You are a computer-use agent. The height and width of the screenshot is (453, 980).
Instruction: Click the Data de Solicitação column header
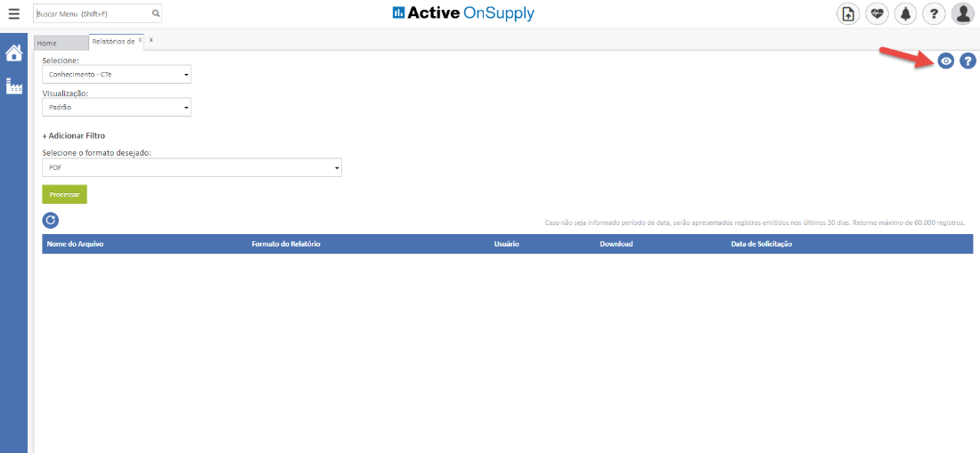762,244
